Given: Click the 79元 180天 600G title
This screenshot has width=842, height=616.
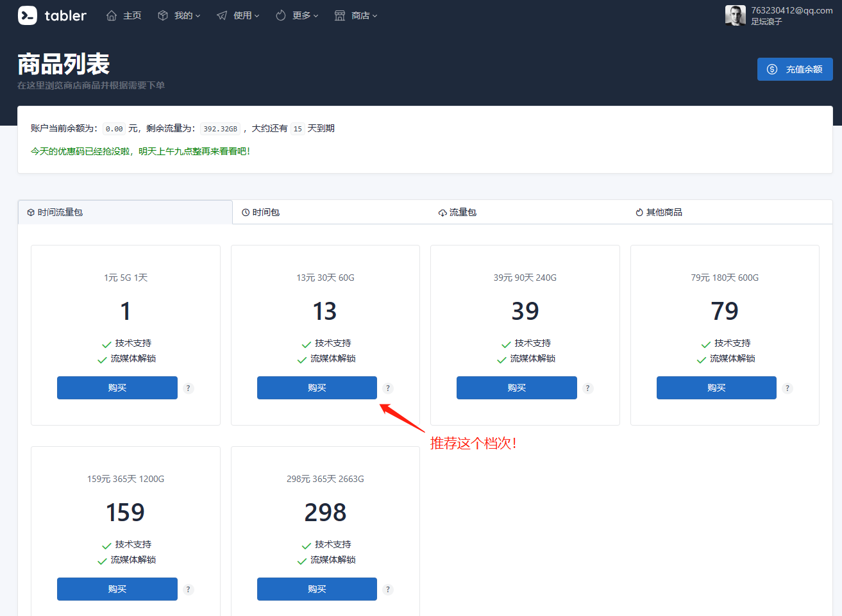Looking at the screenshot, I should pyautogui.click(x=725, y=278).
